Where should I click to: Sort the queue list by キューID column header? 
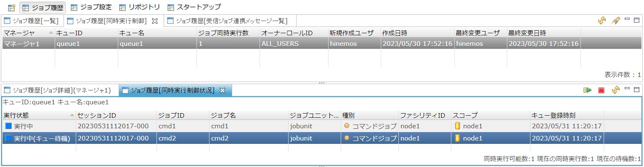[x=86, y=33]
